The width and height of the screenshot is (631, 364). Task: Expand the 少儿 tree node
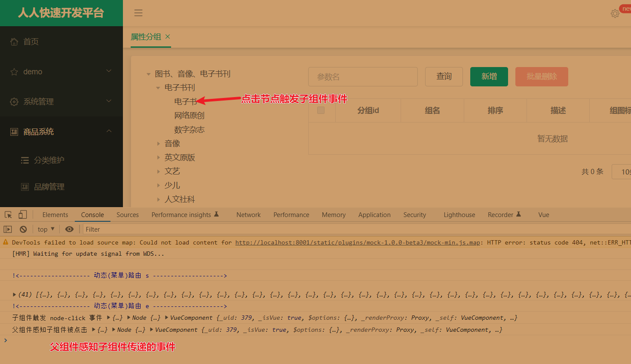(158, 186)
